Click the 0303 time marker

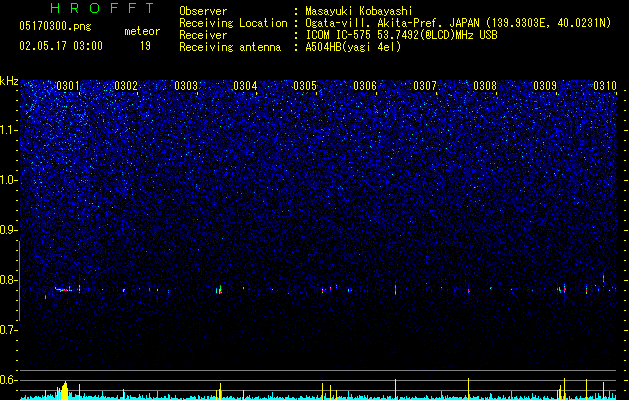coord(186,86)
